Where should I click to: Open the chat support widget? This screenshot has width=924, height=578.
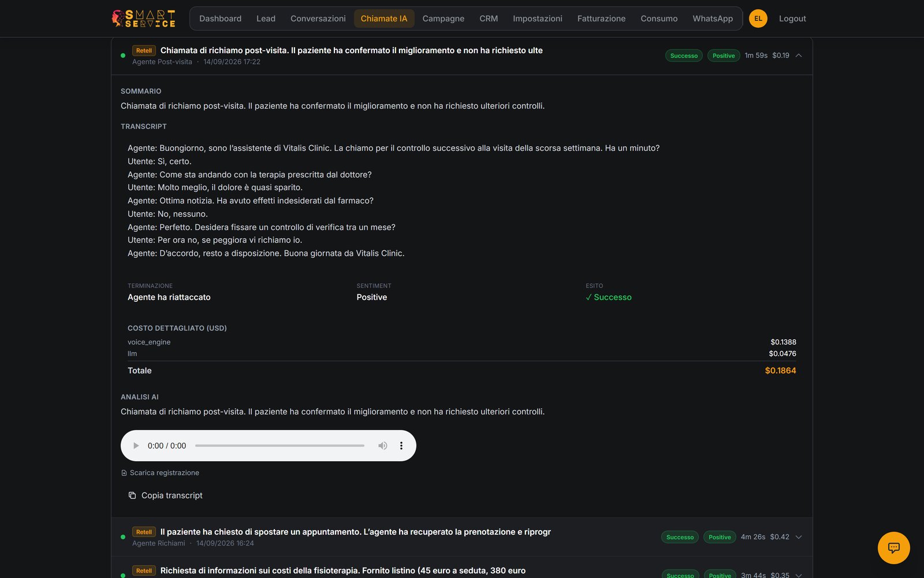point(893,547)
